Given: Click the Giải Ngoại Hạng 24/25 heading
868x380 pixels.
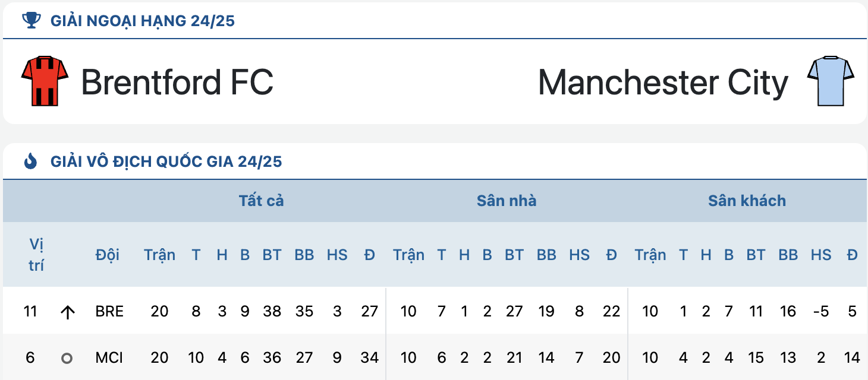Looking at the screenshot, I should click(143, 21).
